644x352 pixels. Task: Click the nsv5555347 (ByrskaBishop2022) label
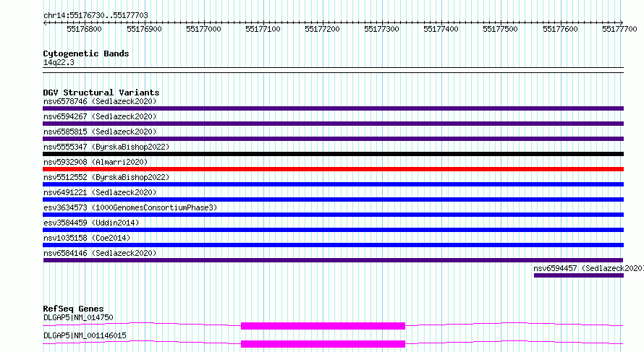pyautogui.click(x=106, y=147)
